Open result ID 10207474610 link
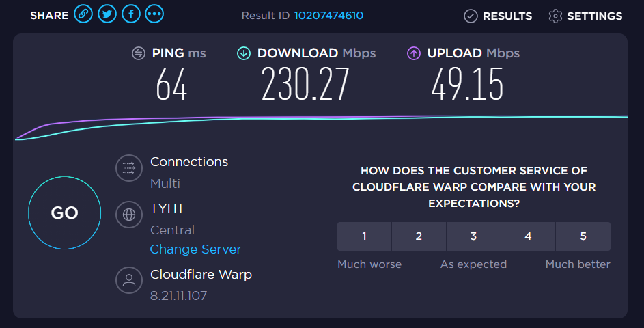This screenshot has width=644, height=328. point(328,16)
